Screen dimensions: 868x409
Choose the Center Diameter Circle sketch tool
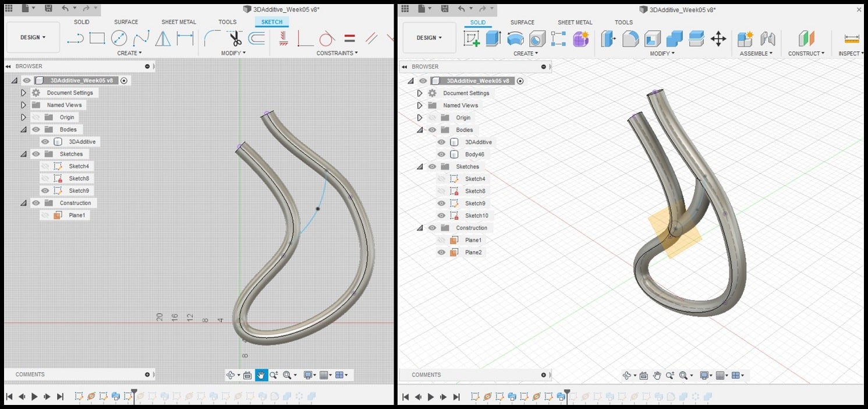pyautogui.click(x=119, y=38)
